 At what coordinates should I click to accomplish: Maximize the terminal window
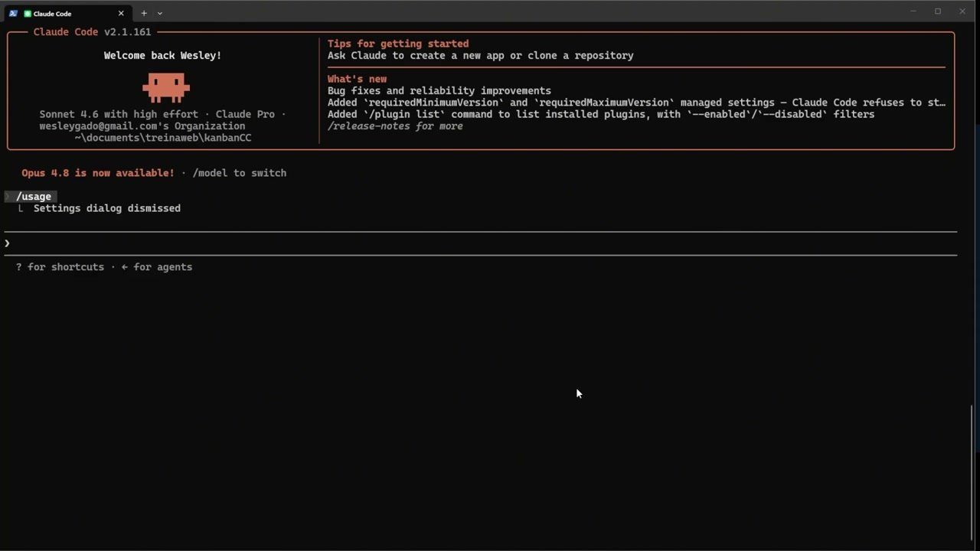click(938, 11)
